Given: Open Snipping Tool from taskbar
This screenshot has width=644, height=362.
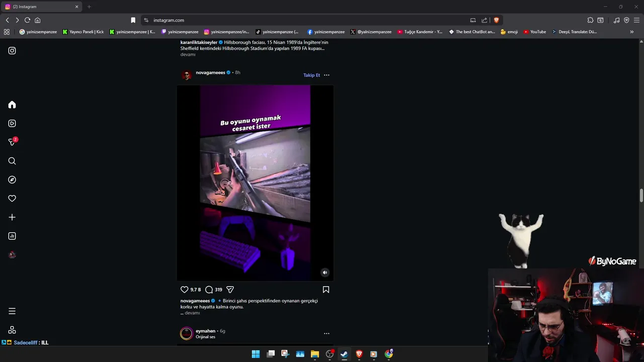Looking at the screenshot, I should click(x=285, y=354).
